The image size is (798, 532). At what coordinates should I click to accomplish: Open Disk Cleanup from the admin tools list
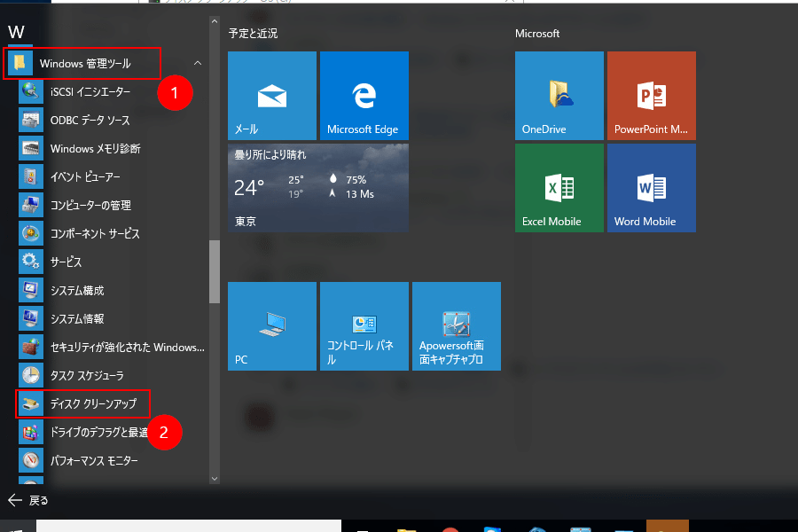(83, 404)
